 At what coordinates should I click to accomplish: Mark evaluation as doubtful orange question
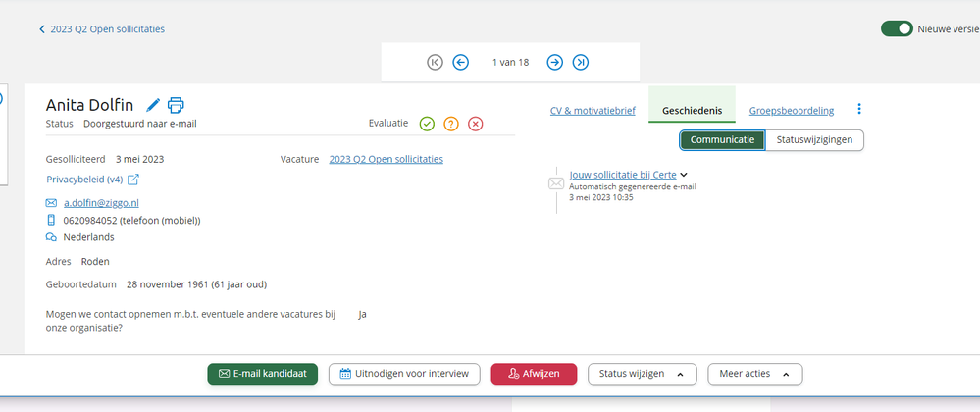click(x=451, y=124)
